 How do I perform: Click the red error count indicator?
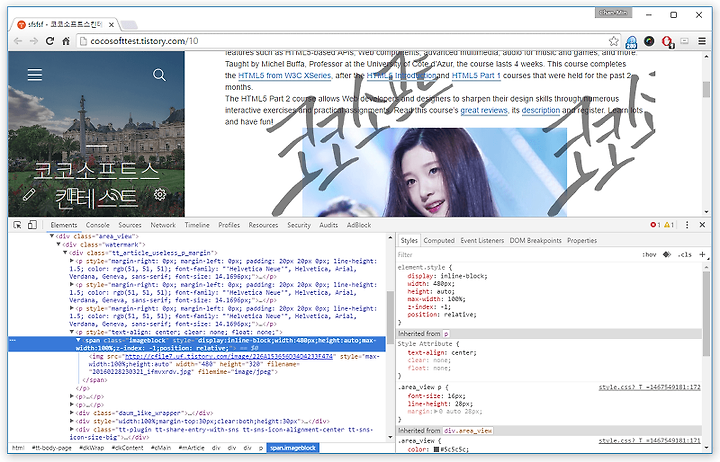[655, 225]
